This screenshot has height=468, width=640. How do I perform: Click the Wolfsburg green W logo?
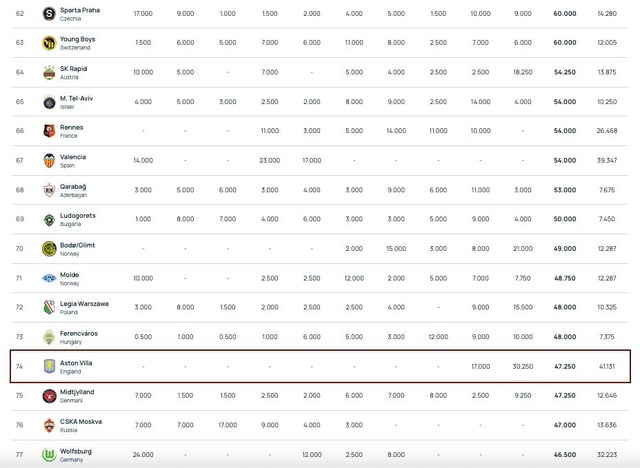(x=49, y=454)
